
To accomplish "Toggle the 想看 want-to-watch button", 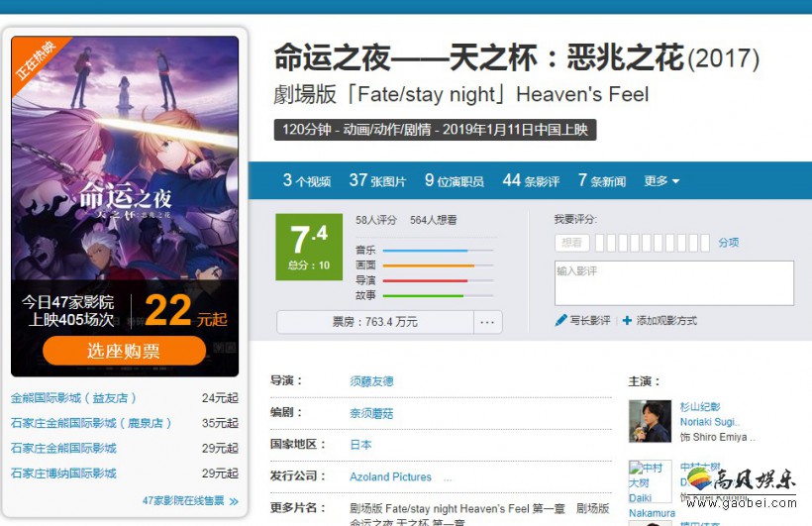I will coord(571,243).
